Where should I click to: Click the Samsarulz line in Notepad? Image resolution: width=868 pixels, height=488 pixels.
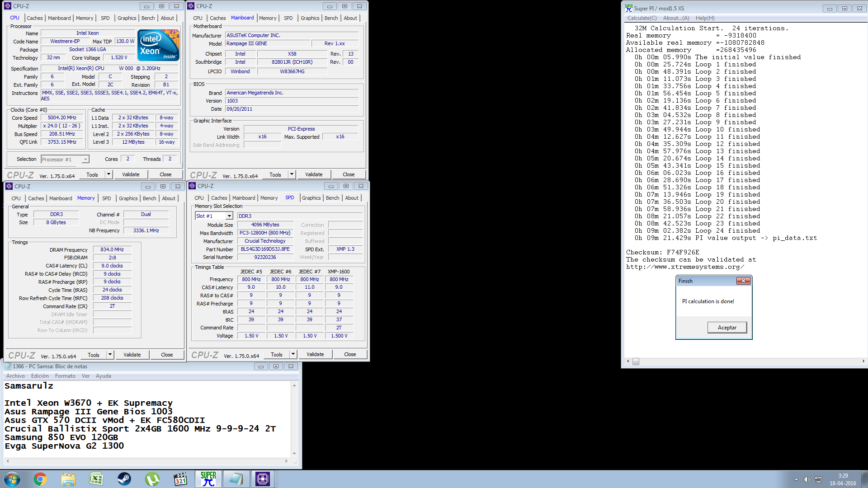tap(29, 386)
